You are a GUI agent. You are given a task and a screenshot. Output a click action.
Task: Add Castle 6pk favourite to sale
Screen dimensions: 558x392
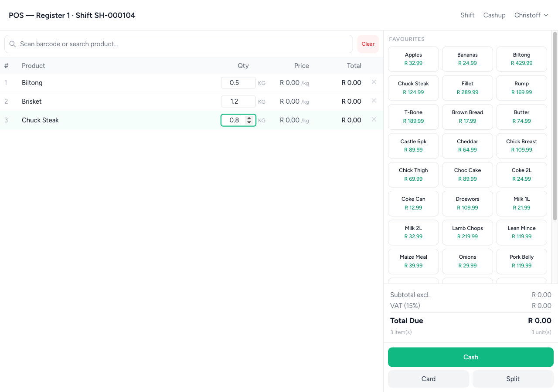click(x=413, y=145)
